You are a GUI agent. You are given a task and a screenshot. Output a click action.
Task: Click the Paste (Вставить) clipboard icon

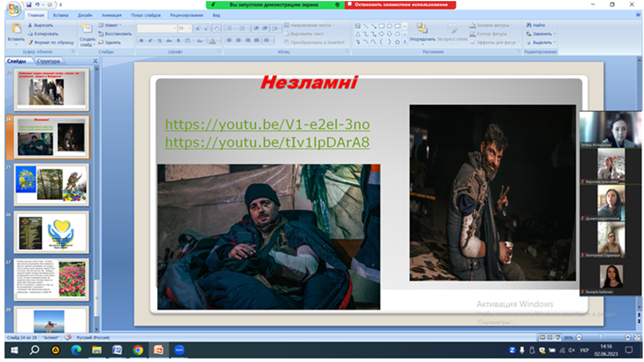pos(16,29)
